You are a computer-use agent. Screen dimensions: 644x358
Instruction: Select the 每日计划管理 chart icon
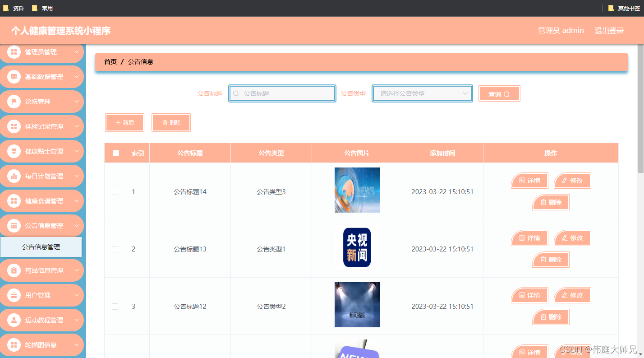(x=14, y=176)
